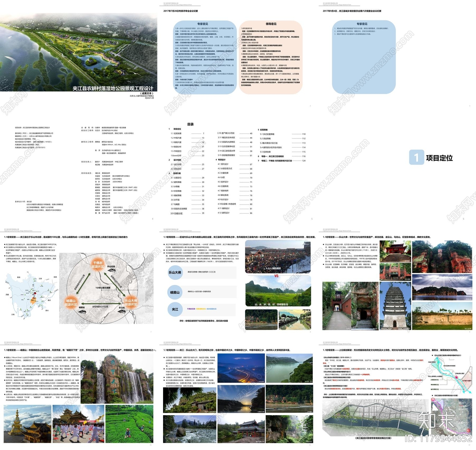Click the blue 乐山大佛 circle label
The image size is (476, 450).
[x=175, y=272]
